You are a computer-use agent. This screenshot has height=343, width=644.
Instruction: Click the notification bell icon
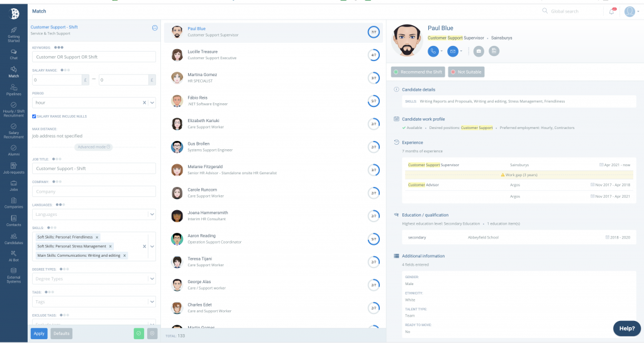pos(611,11)
